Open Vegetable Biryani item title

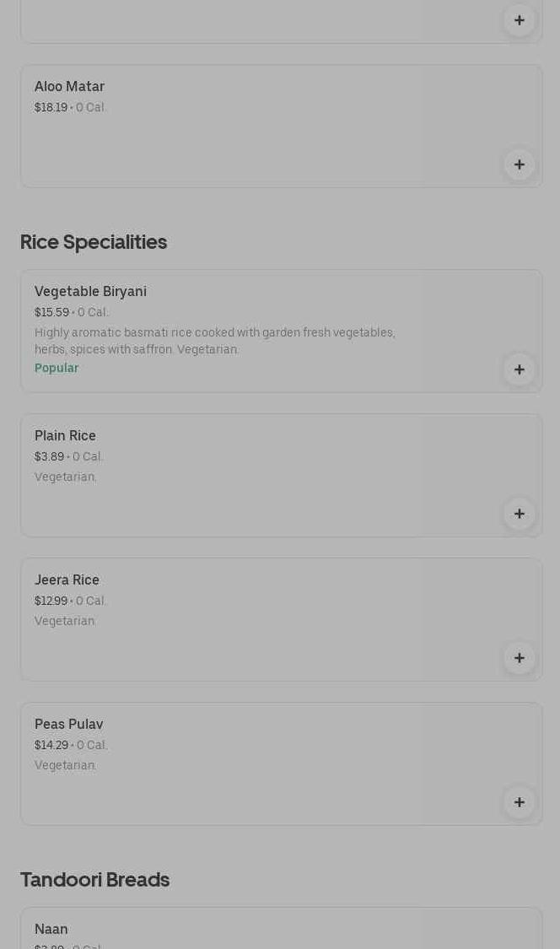(90, 291)
